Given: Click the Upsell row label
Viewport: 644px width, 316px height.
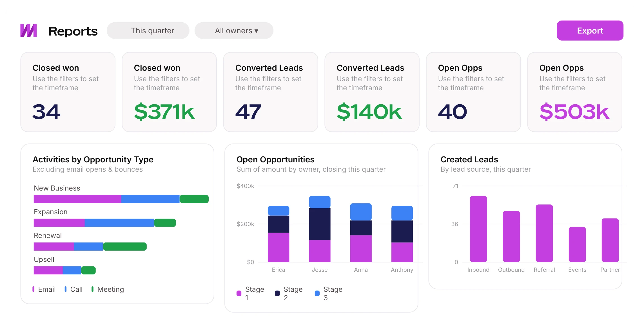Looking at the screenshot, I should tap(44, 259).
